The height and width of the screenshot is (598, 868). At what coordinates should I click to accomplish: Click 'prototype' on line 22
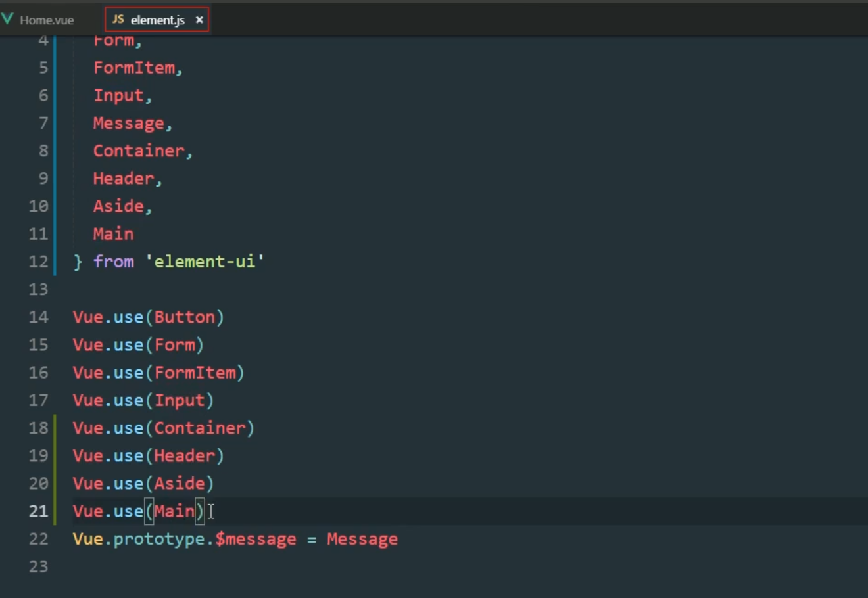pos(159,539)
